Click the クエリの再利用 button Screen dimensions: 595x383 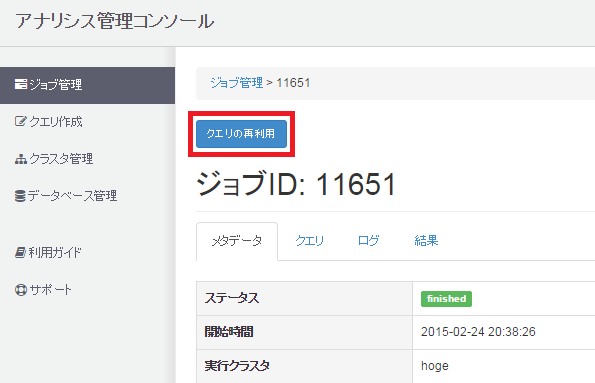241,134
